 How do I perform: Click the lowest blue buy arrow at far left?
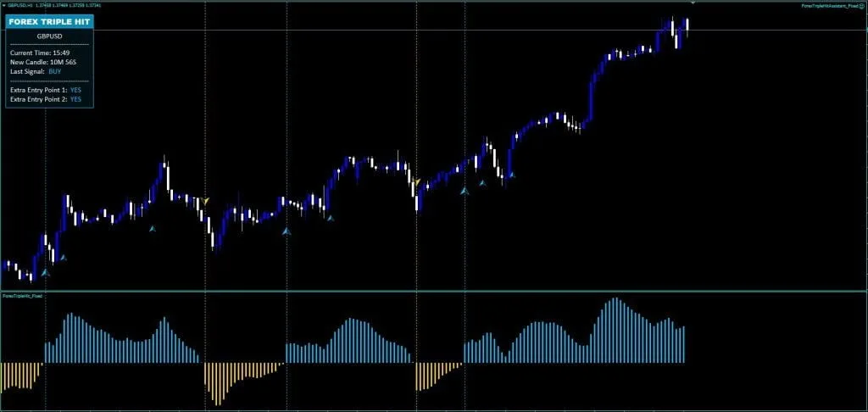click(46, 273)
